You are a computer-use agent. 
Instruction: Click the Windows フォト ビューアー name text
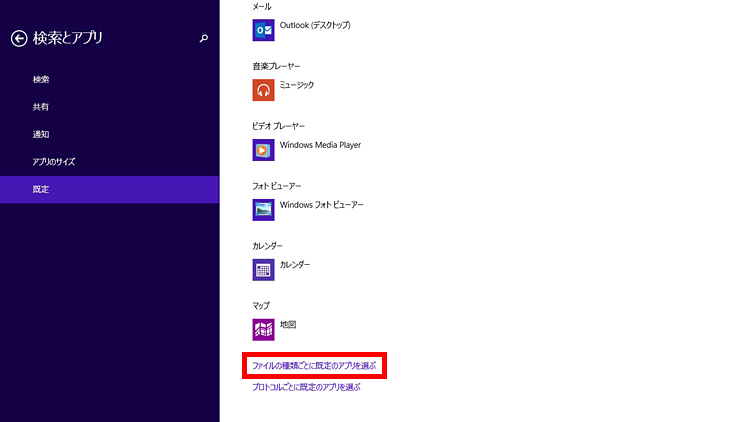(321, 205)
